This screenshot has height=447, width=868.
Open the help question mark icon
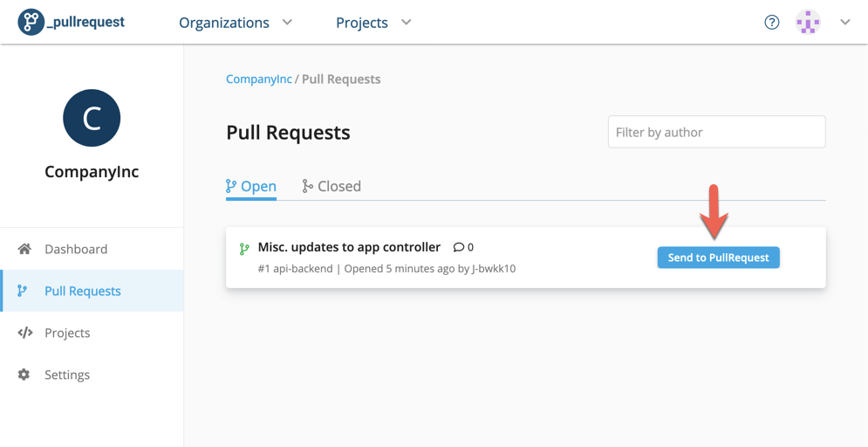click(772, 22)
